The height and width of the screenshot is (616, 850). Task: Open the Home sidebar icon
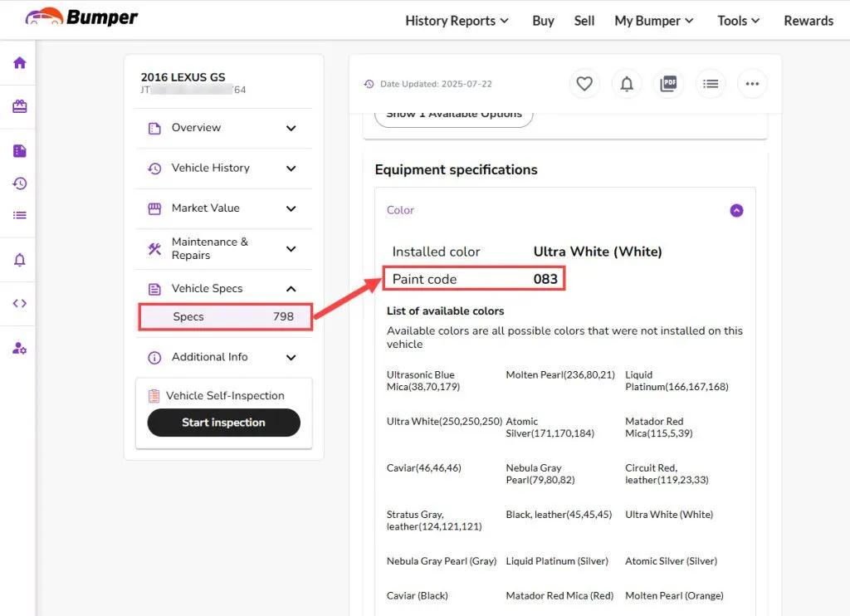20,63
